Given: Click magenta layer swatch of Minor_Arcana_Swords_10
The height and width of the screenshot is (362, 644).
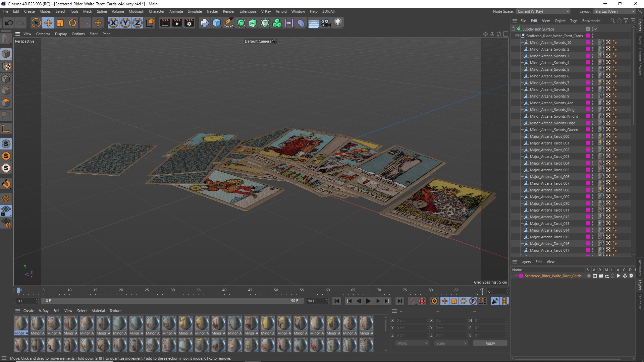Looking at the screenshot, I should click(x=588, y=42).
